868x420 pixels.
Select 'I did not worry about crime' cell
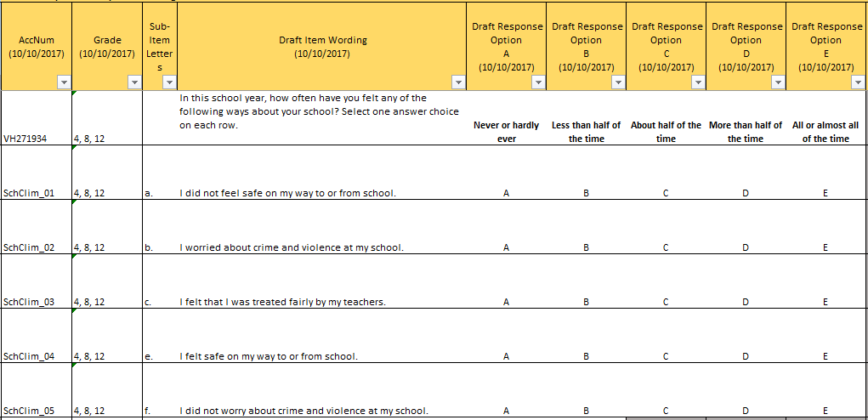click(x=321, y=389)
